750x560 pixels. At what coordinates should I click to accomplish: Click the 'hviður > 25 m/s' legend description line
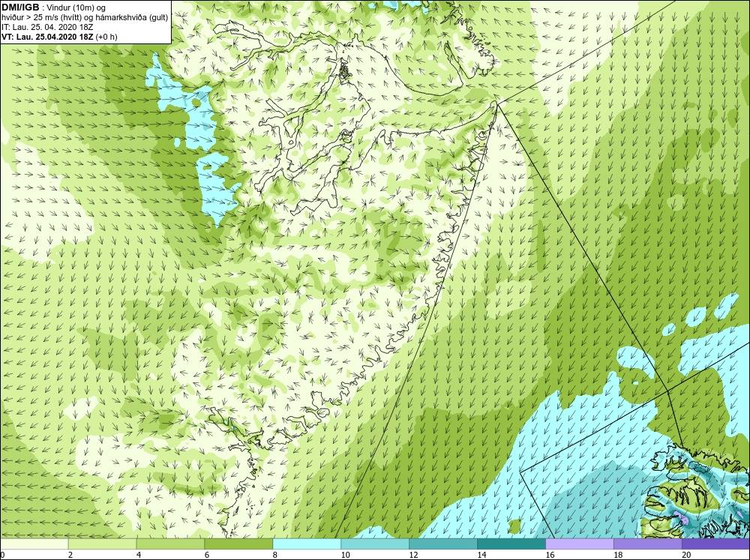[x=85, y=18]
